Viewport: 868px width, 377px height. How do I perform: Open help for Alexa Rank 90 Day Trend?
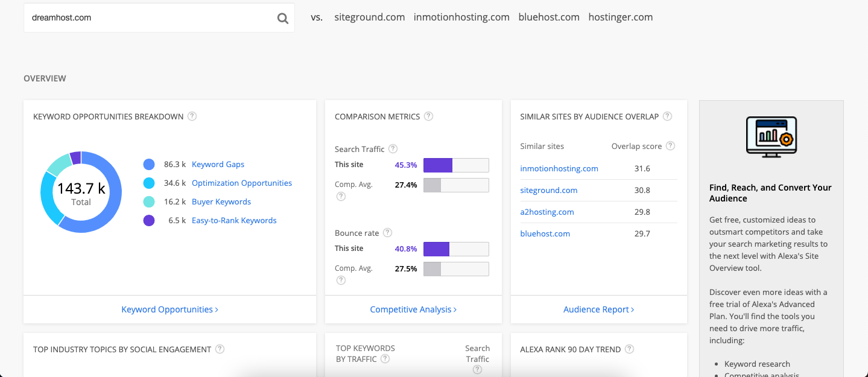(630, 349)
